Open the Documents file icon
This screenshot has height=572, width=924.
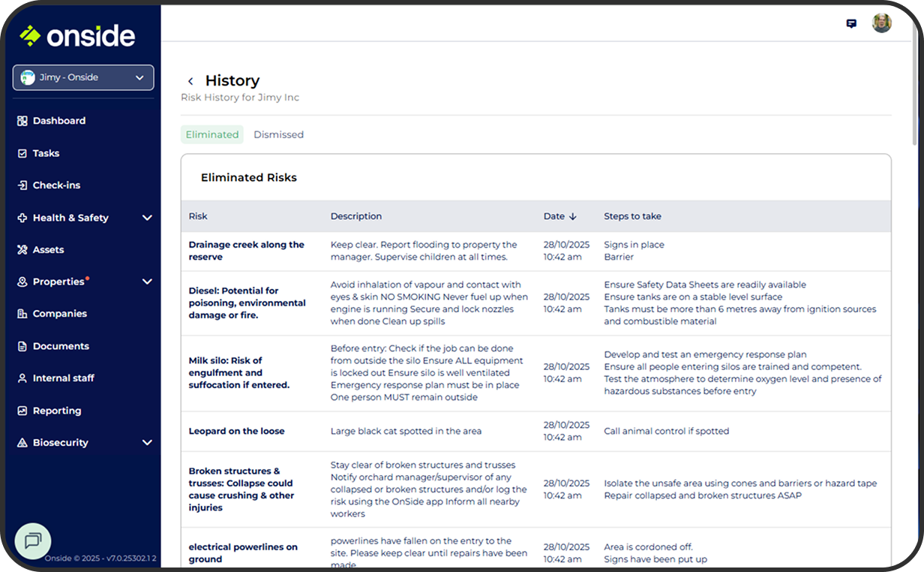(22, 346)
